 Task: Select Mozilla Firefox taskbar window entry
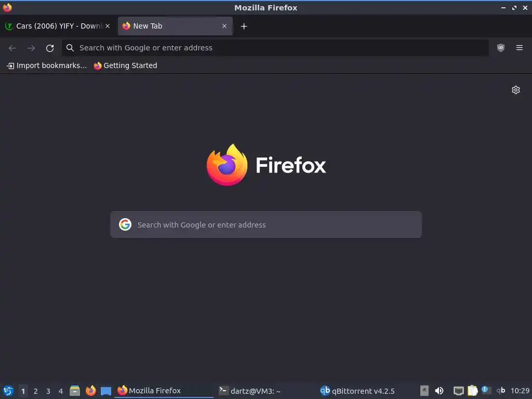(x=164, y=391)
